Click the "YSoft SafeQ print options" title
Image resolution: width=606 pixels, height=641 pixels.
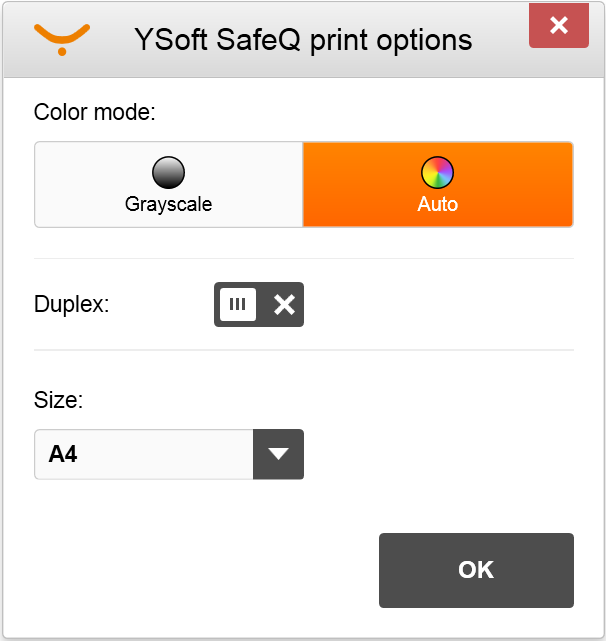click(303, 40)
